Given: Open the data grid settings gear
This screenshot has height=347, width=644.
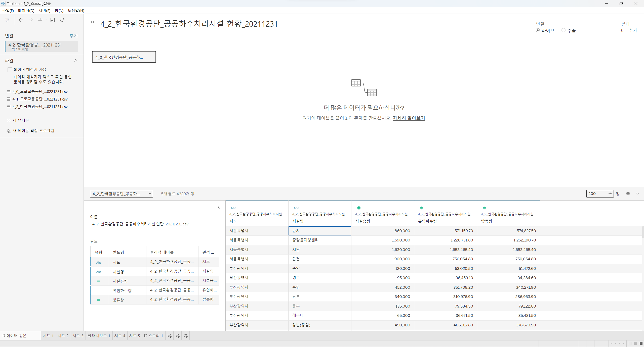Looking at the screenshot, I should tap(628, 194).
